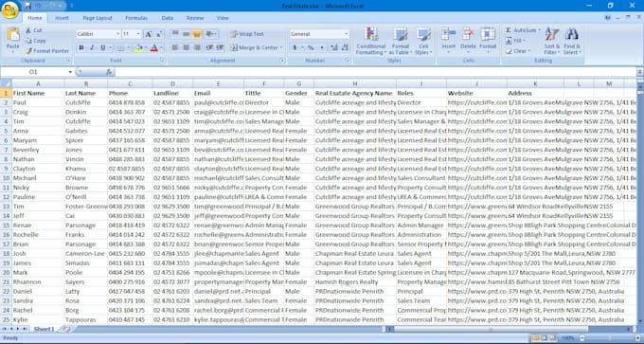
Task: Switch to the Review tab
Action: pyautogui.click(x=195, y=18)
